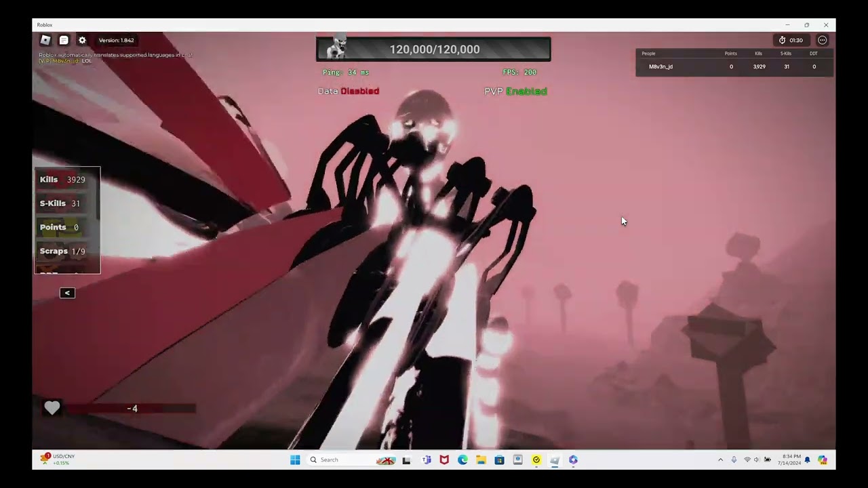
Task: Click the FPS: 200 readout
Action: point(519,72)
